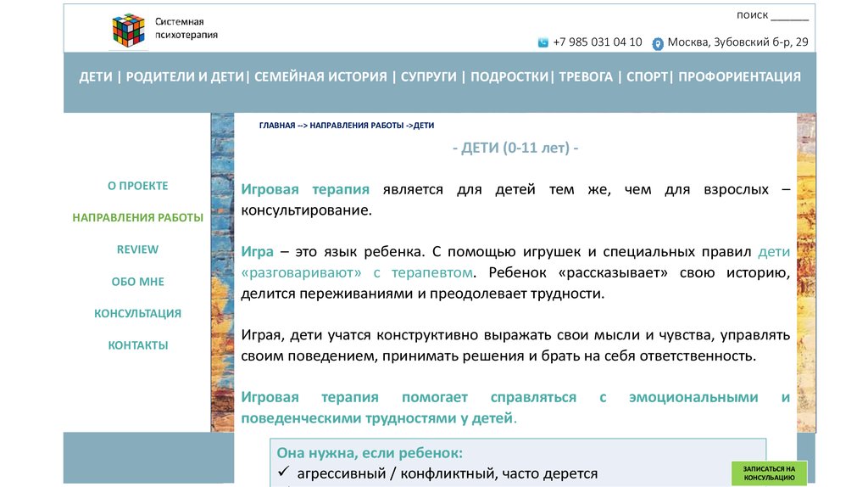868x487 pixels.
Task: Open КОНСУЛЬТАЦИЯ page from sidebar
Action: point(138,314)
